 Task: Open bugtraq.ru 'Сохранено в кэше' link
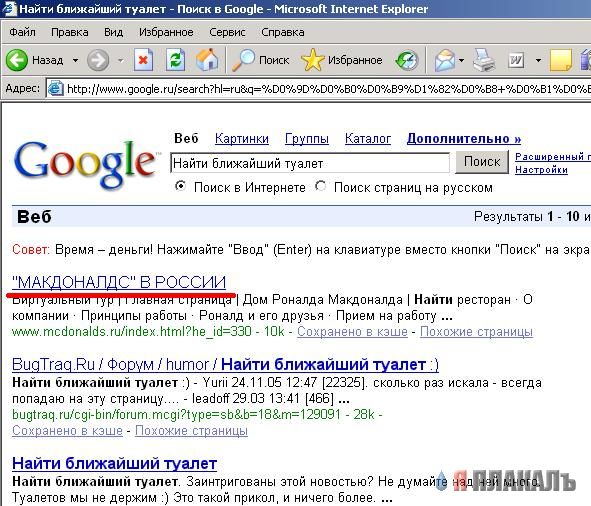click(67, 431)
